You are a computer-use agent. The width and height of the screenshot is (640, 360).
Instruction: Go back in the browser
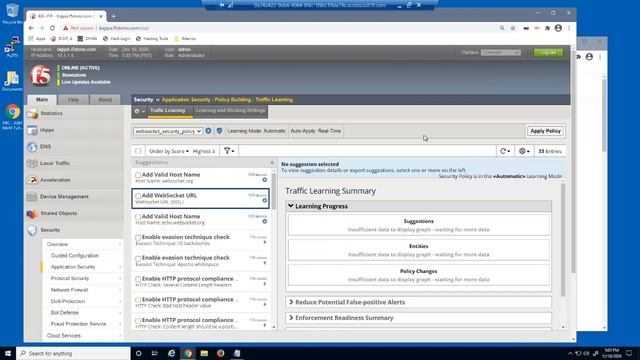[x=31, y=28]
